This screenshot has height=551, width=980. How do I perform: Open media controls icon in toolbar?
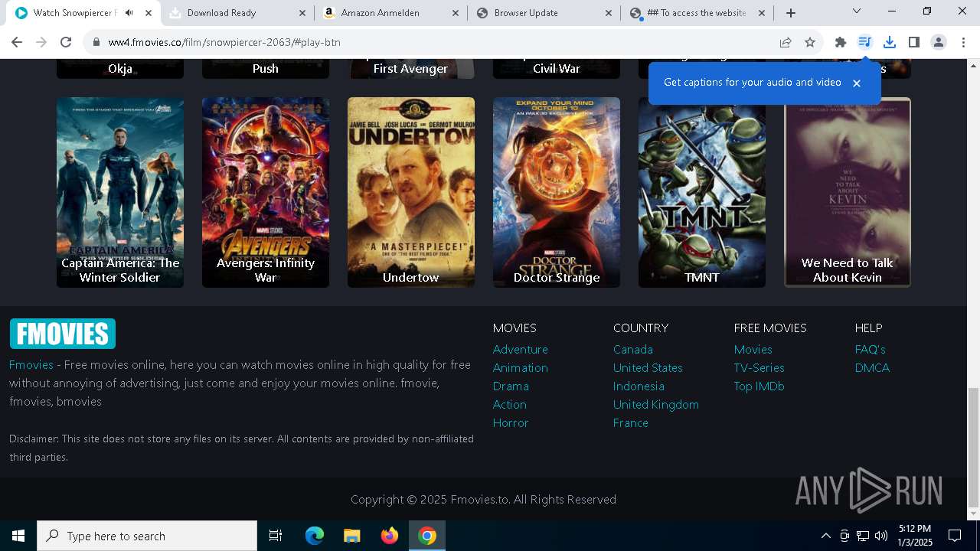[865, 42]
